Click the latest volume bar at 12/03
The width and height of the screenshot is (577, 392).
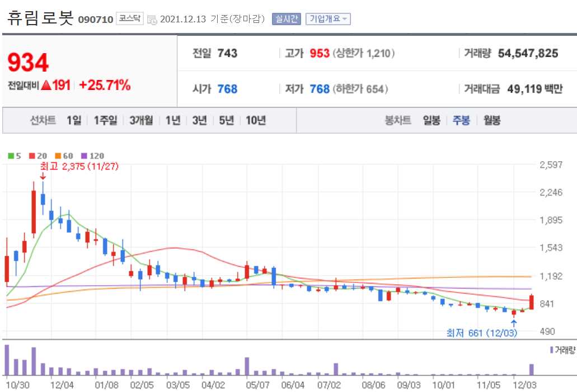[x=531, y=370]
